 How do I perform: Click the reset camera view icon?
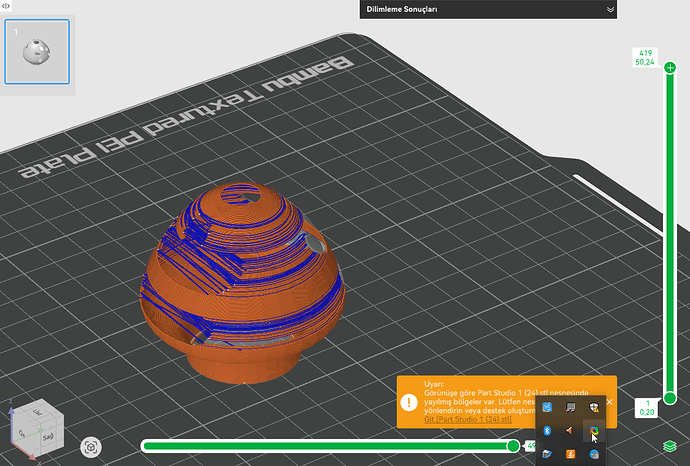click(x=91, y=448)
